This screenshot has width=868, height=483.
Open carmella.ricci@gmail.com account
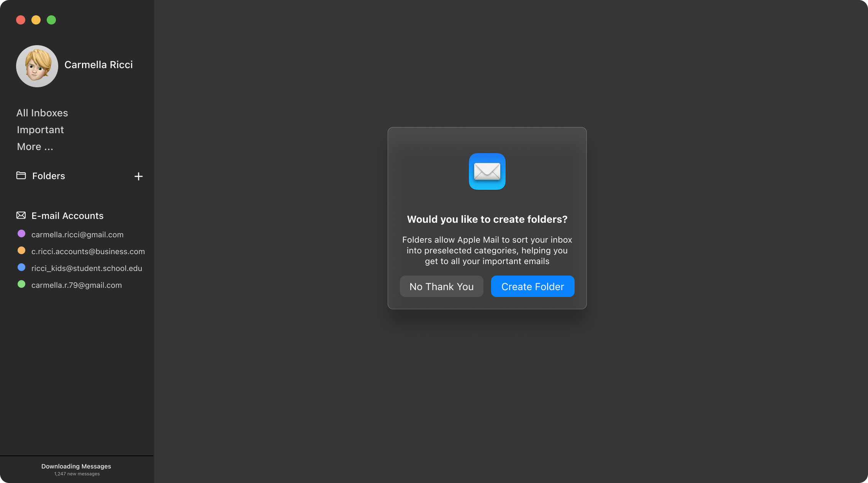77,235
